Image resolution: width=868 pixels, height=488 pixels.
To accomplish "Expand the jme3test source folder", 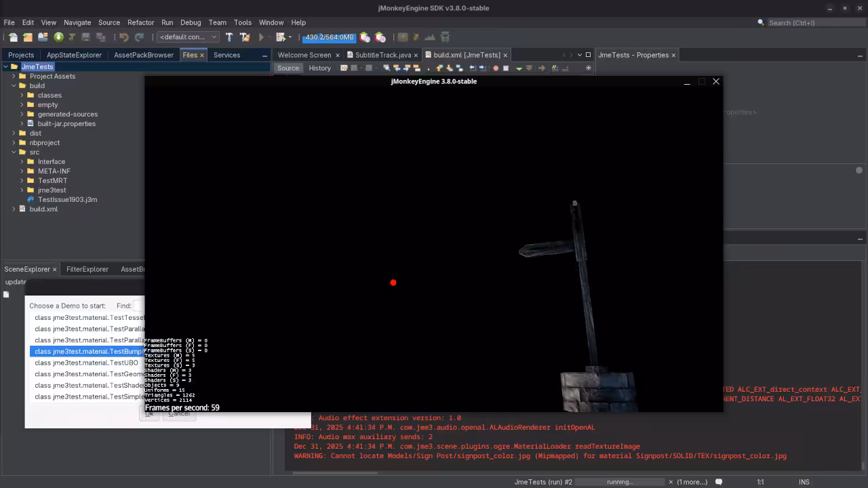I will click(x=22, y=190).
